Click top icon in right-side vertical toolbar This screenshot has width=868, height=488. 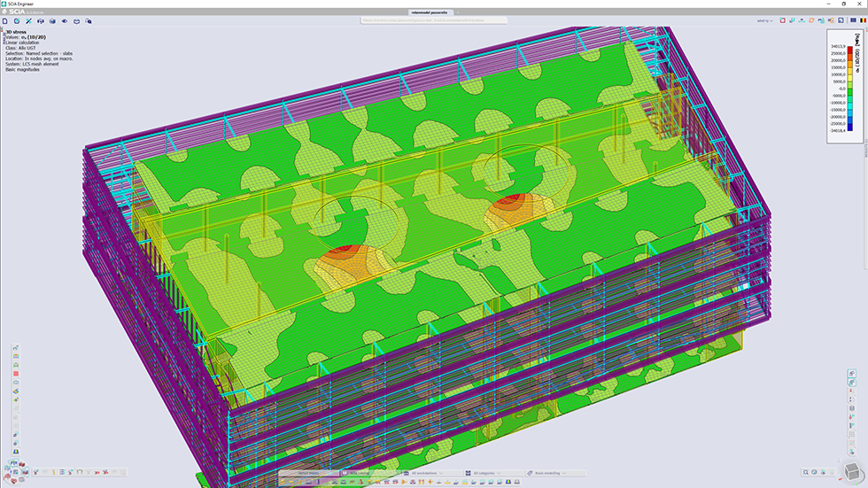(x=852, y=374)
